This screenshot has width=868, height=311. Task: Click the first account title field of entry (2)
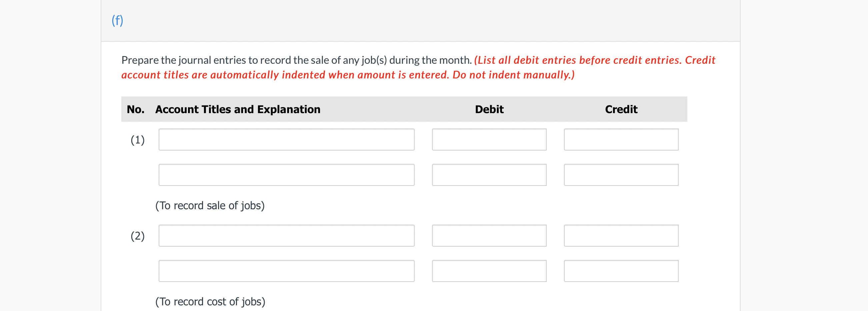[x=286, y=236]
